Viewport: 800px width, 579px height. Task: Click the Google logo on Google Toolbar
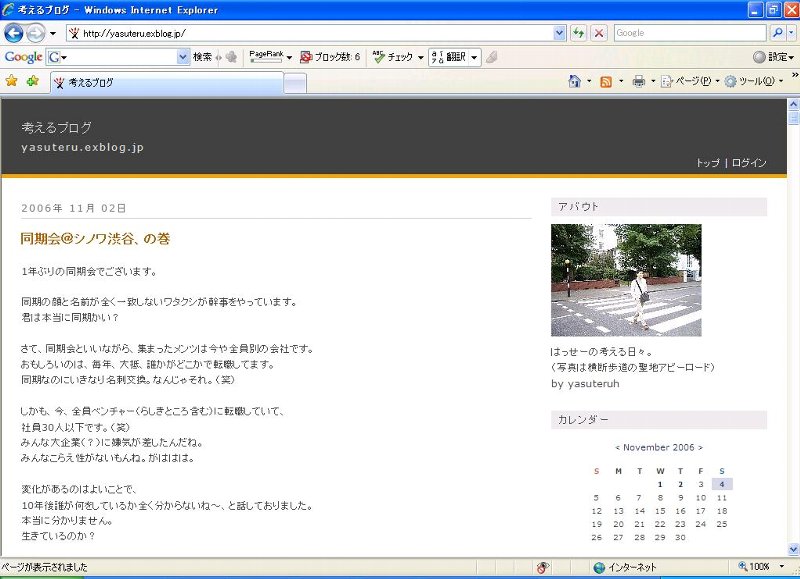tap(23, 57)
